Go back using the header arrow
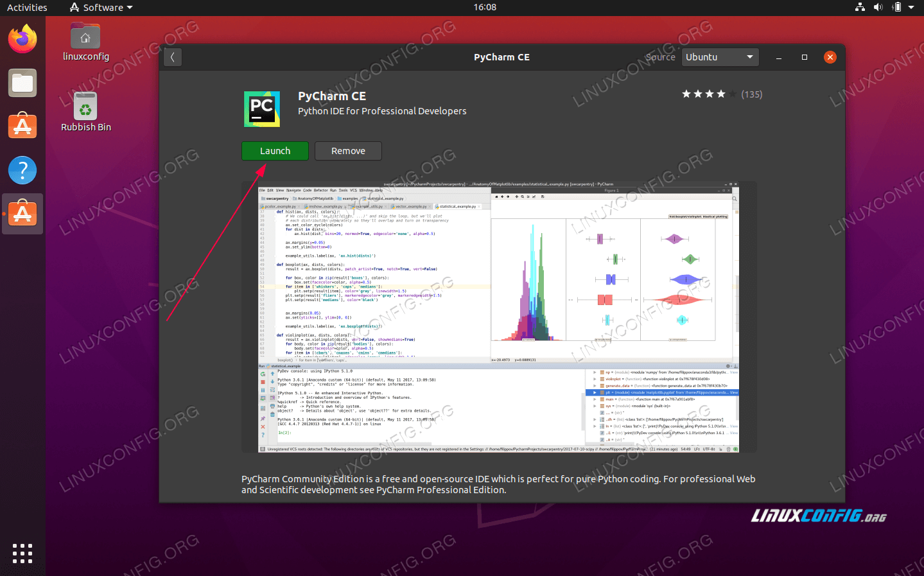The width and height of the screenshot is (924, 576). coord(172,57)
